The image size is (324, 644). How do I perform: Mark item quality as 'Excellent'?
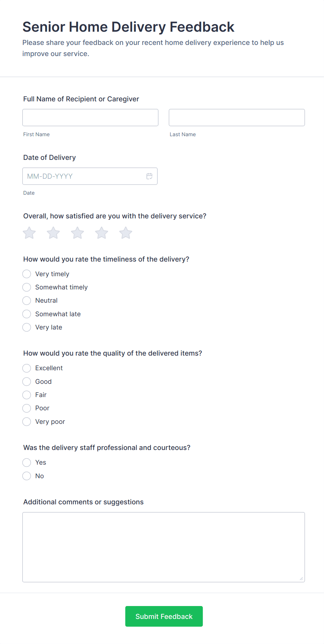tap(27, 368)
